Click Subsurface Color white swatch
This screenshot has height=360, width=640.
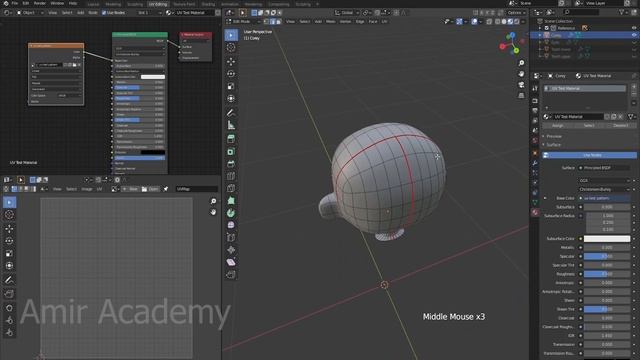pos(607,238)
